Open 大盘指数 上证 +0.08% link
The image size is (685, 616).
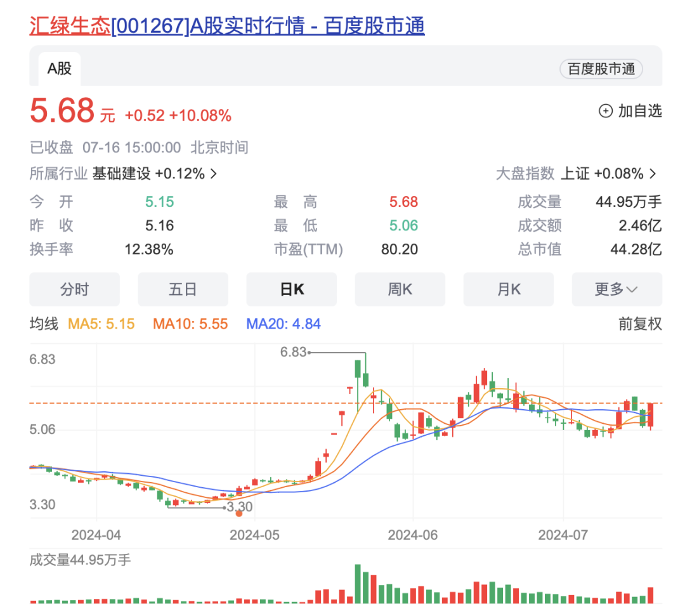tap(576, 173)
